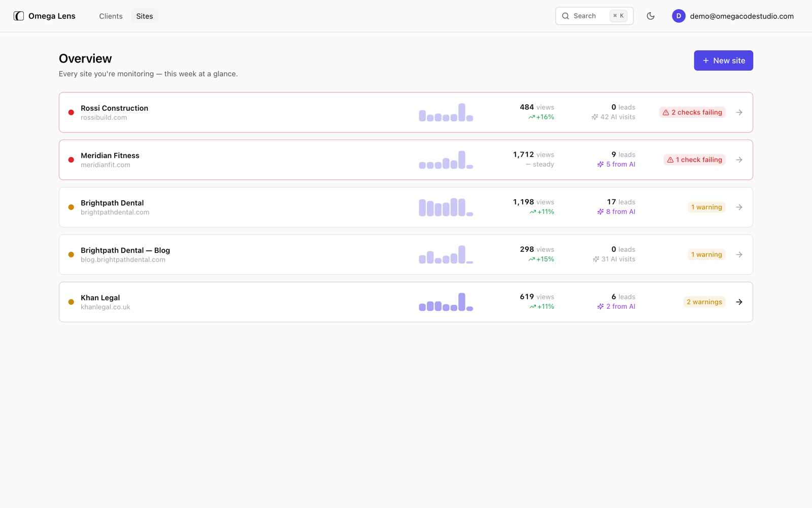Screen dimensions: 812x508
Task: Click the amber status dot for Brightpath Dental
Action: pos(71,207)
